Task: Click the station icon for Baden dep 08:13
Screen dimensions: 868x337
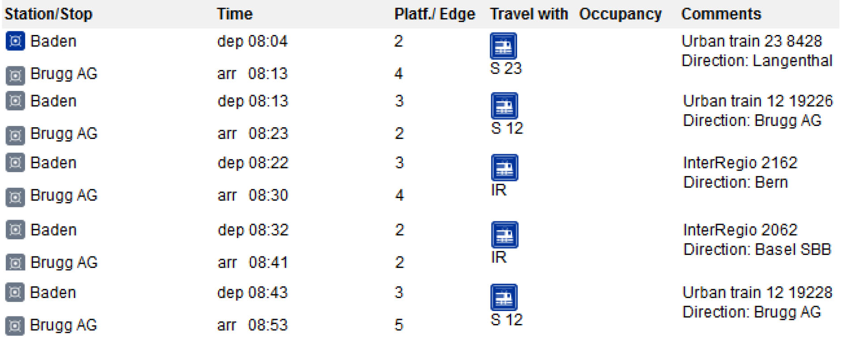Action: coord(15,101)
